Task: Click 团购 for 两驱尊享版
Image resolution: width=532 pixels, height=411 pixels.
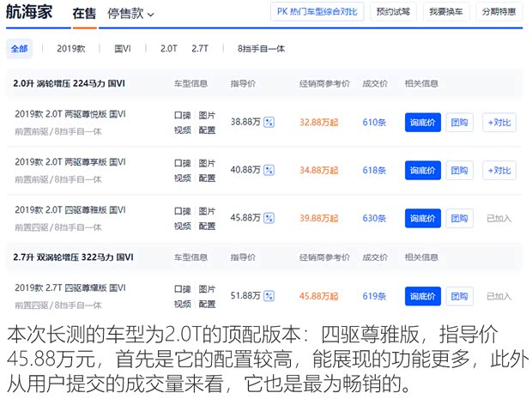Action: pos(459,171)
